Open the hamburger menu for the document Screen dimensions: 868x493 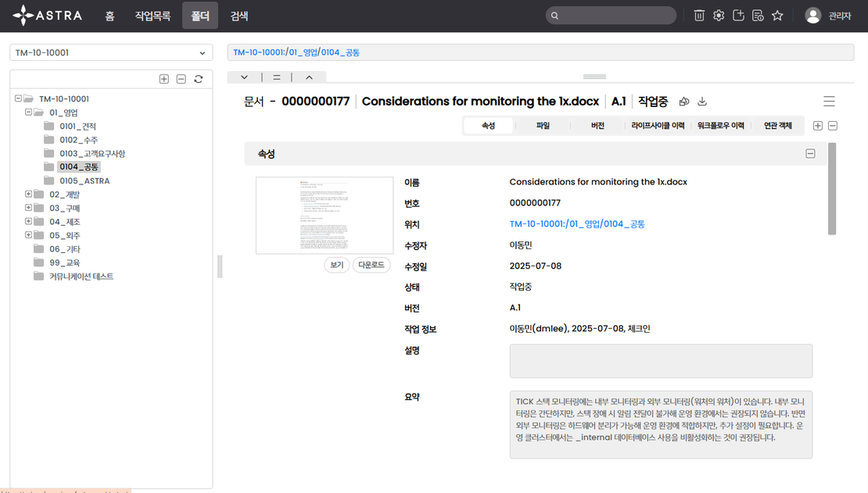[x=829, y=102]
